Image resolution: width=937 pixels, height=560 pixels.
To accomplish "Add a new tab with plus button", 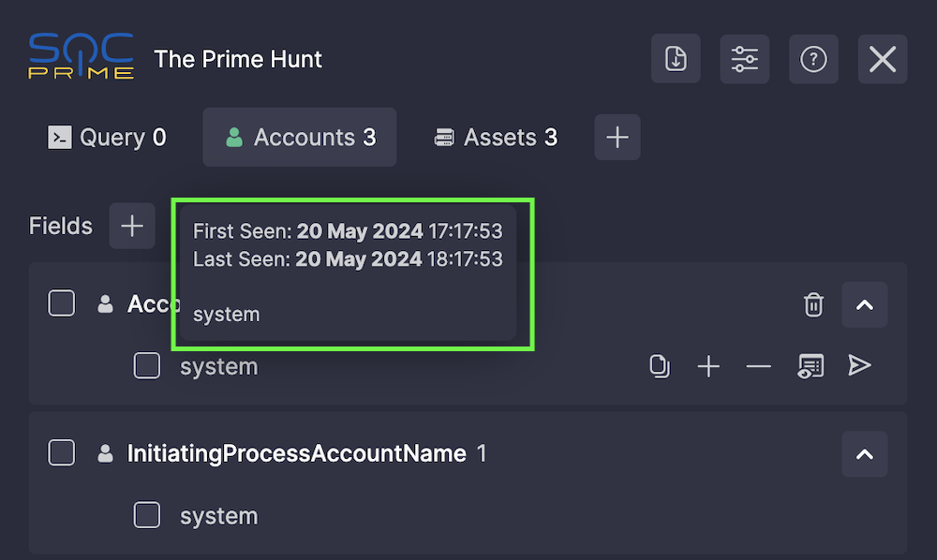I will point(617,138).
